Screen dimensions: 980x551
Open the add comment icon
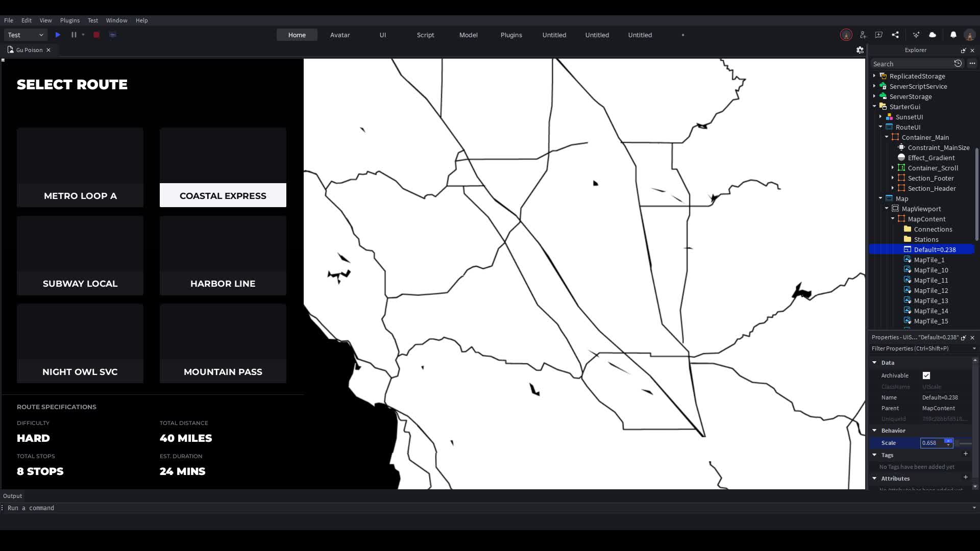(x=879, y=35)
